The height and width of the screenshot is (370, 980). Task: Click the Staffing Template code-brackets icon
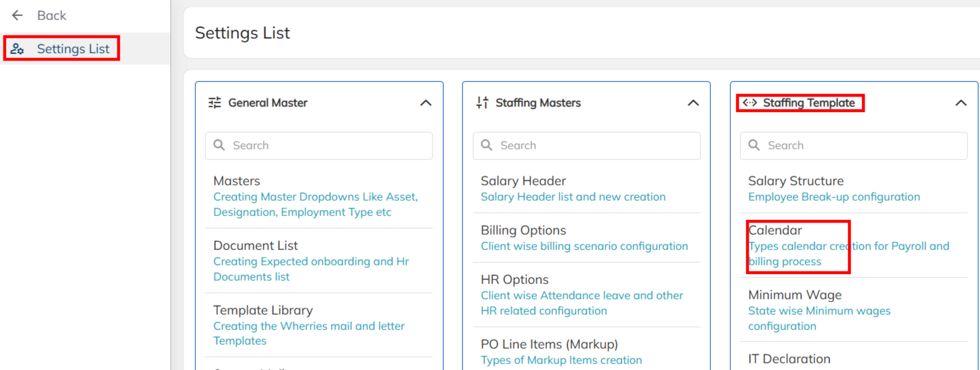749,103
